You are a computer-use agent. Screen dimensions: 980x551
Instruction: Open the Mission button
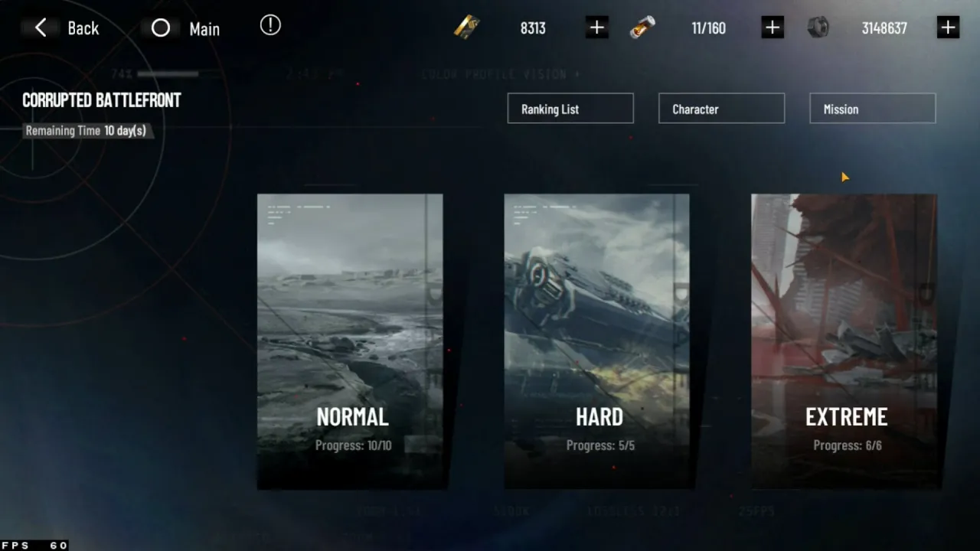pyautogui.click(x=873, y=109)
